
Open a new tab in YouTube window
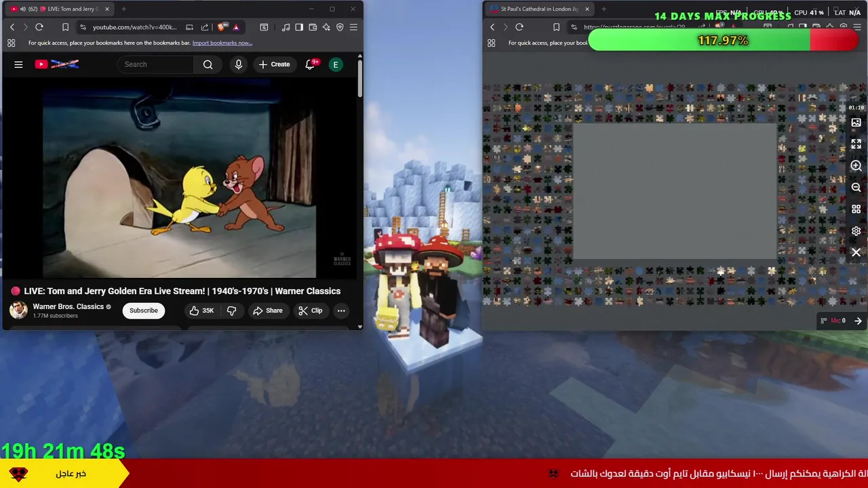tap(124, 9)
